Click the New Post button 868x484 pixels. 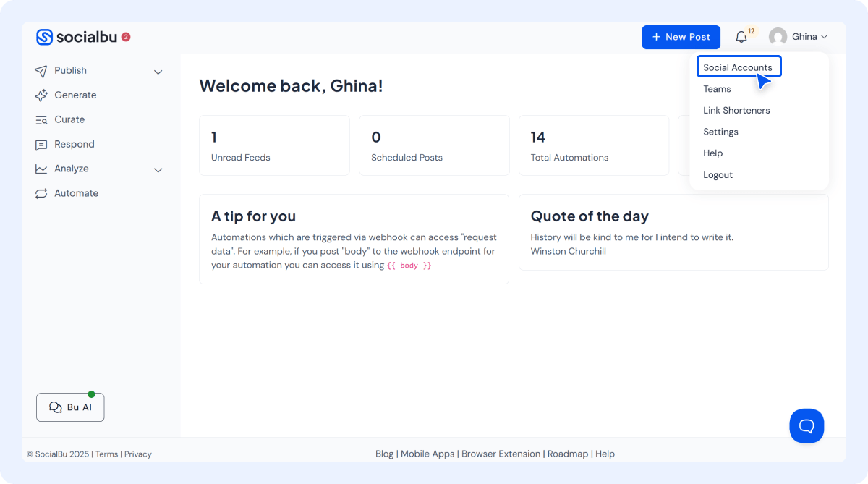(681, 37)
